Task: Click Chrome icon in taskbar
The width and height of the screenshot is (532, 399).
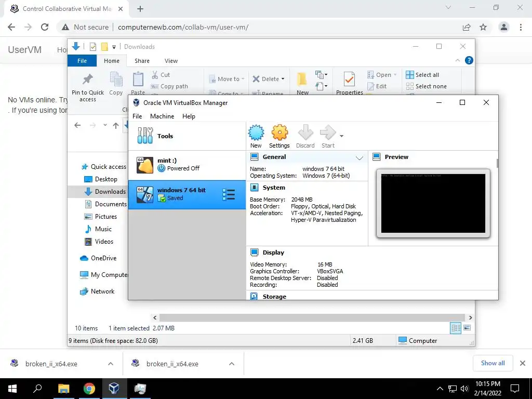Action: (x=89, y=389)
